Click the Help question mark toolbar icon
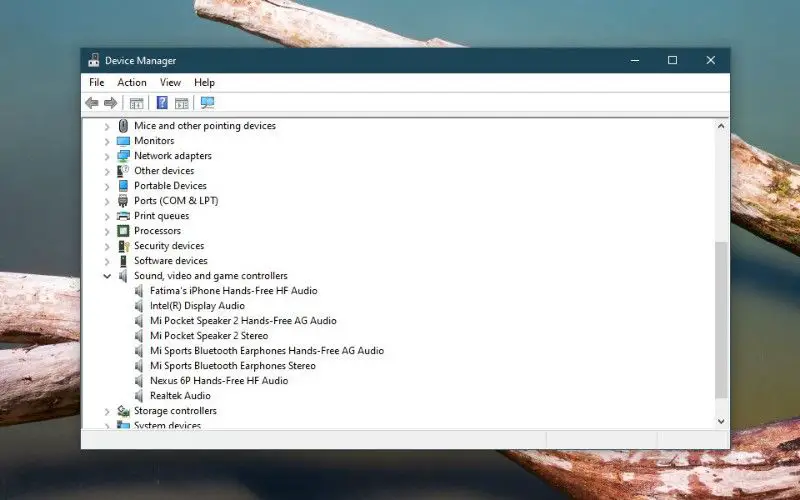 coord(162,103)
